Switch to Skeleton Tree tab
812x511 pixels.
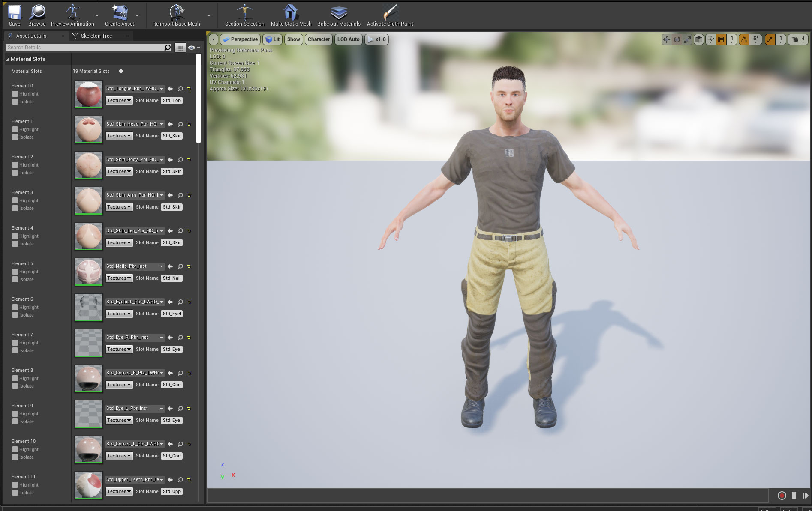pos(96,36)
